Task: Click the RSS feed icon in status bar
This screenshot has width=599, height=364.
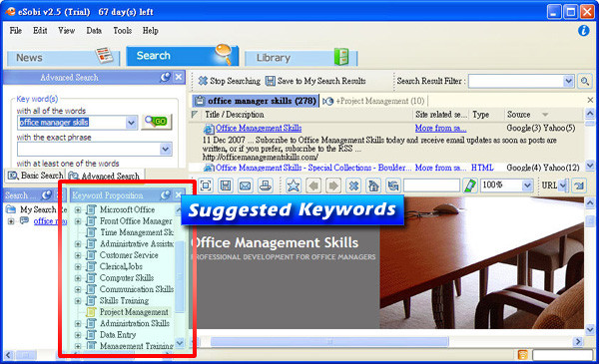Action: [522, 355]
